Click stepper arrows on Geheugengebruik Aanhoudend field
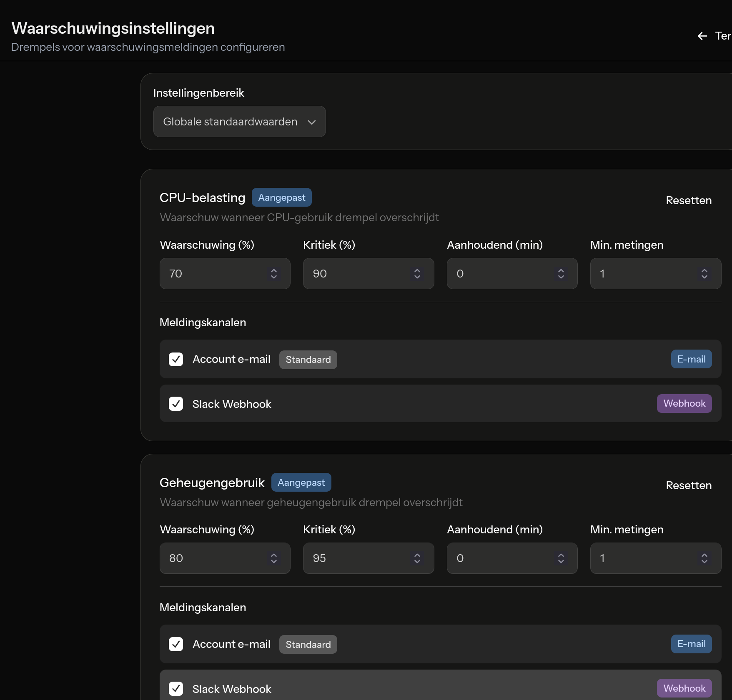732x700 pixels. 561,558
